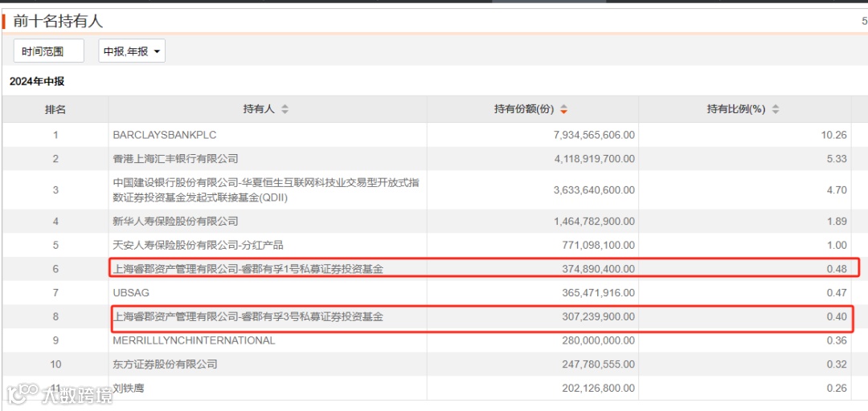Click rank number 1 cell

(x=55, y=134)
